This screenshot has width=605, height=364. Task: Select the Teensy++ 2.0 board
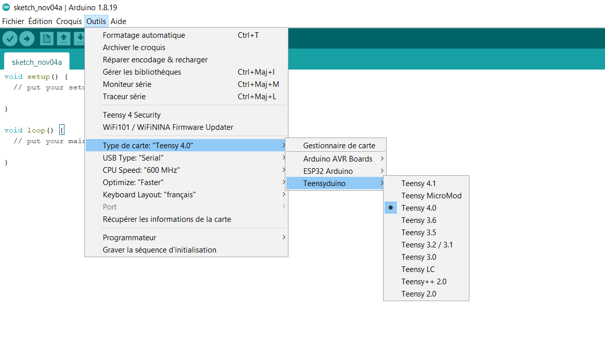[427, 282]
